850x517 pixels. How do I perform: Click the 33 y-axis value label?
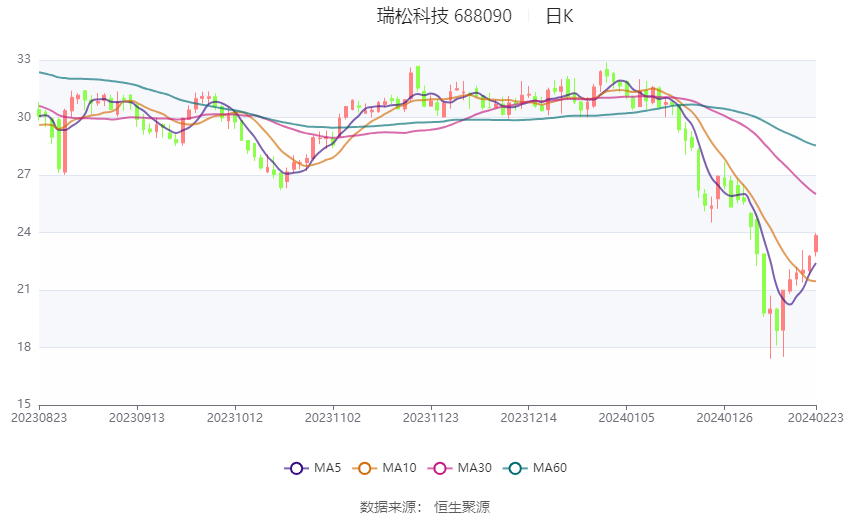click(24, 59)
